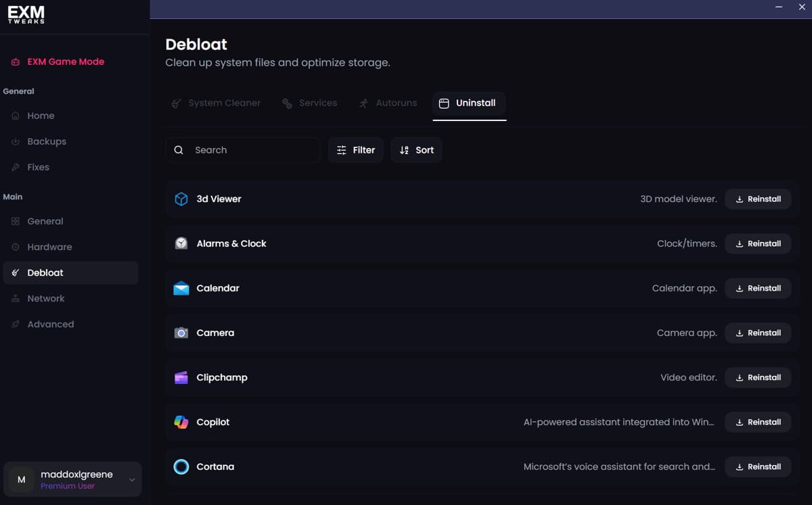Go to Hardware in the sidebar

coord(49,247)
